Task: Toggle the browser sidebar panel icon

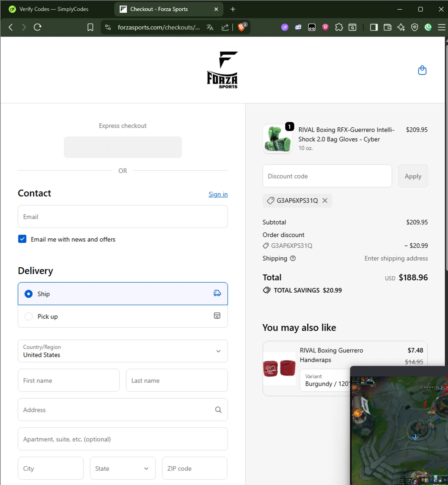Action: coord(374,27)
